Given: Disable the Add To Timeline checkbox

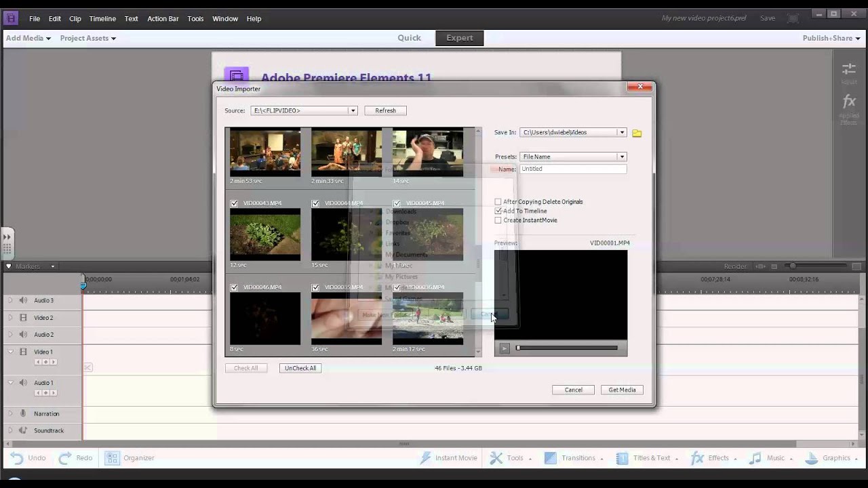Looking at the screenshot, I should 498,211.
